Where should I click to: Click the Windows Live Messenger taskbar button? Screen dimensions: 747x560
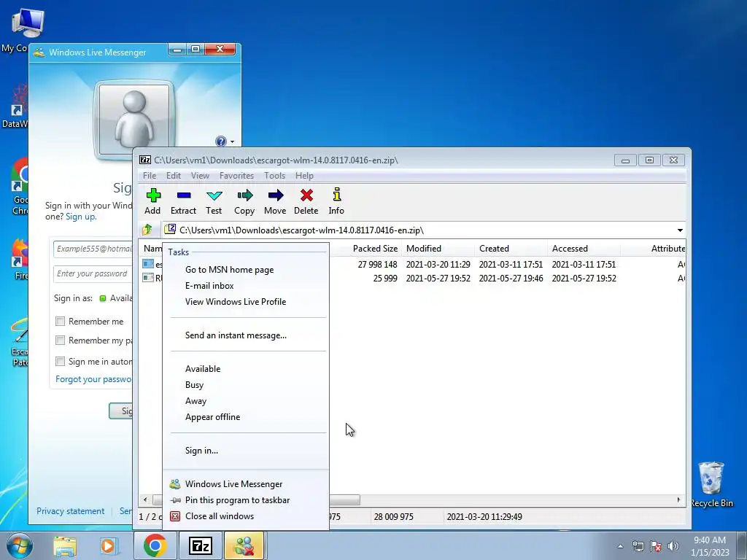(244, 545)
